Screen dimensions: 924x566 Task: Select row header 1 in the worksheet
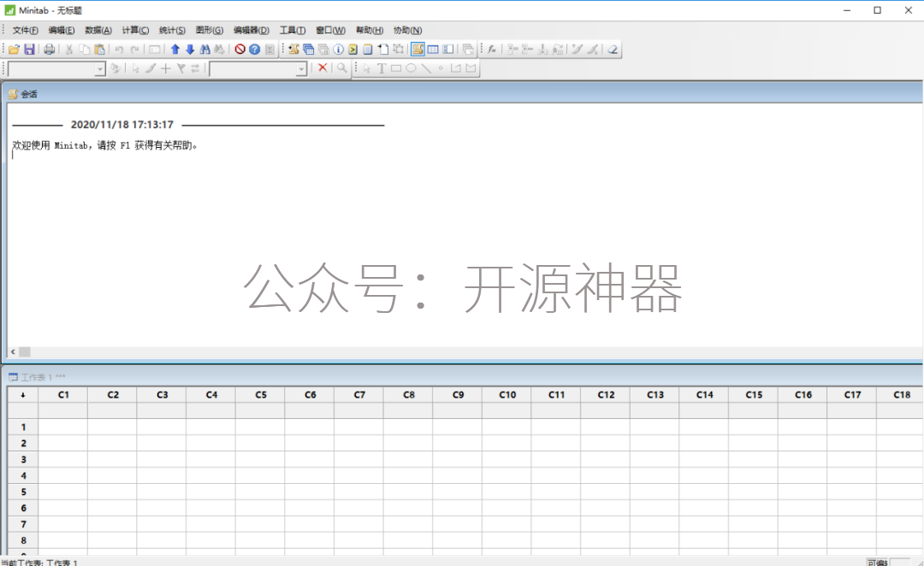point(23,427)
